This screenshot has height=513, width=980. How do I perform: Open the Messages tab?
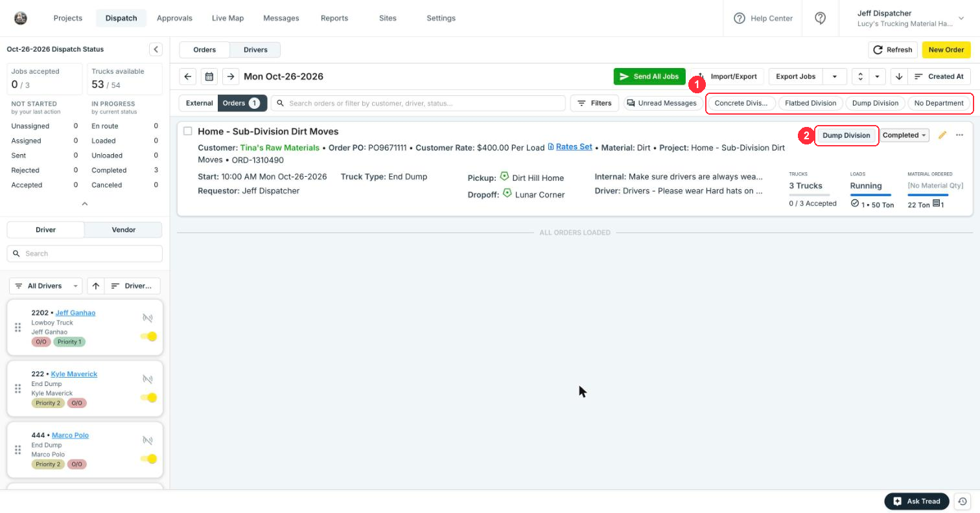click(281, 18)
